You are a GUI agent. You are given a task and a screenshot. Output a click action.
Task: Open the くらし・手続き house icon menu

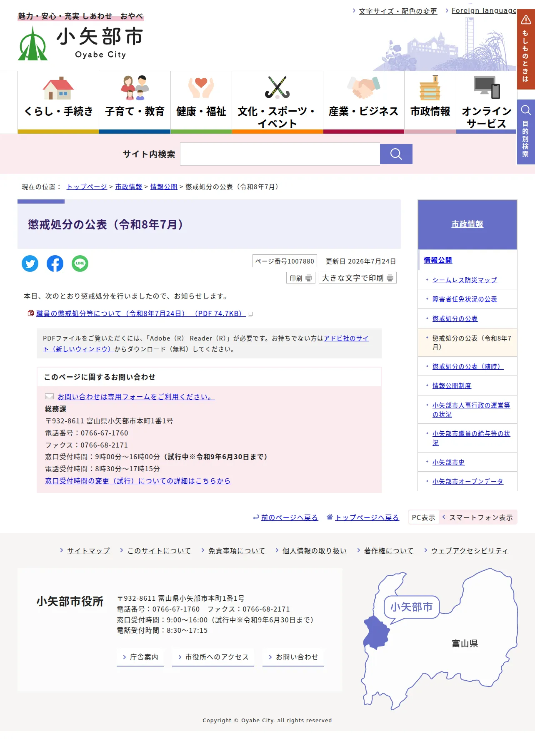pyautogui.click(x=58, y=102)
